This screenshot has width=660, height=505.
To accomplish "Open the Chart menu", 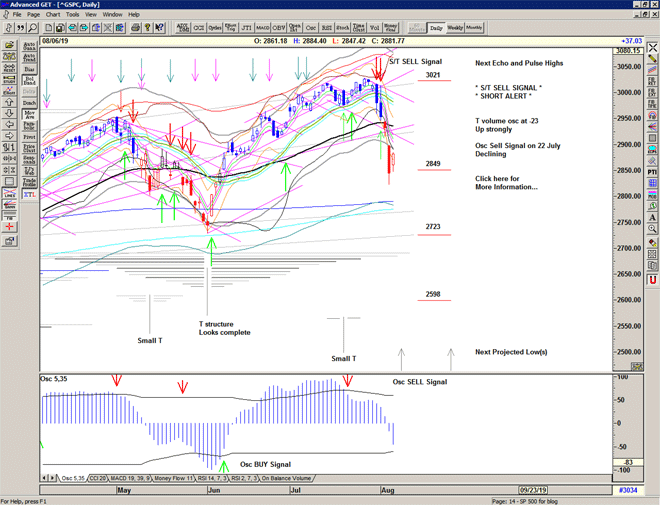I will point(53,14).
